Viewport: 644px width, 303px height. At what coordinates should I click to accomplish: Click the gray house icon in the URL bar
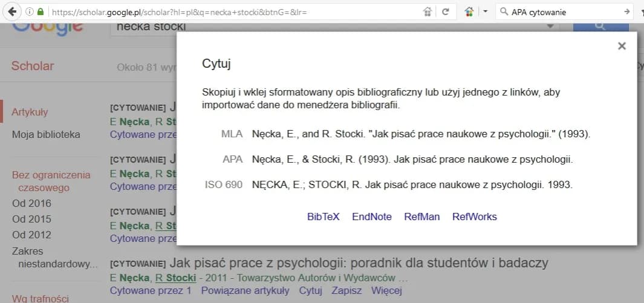pyautogui.click(x=428, y=11)
